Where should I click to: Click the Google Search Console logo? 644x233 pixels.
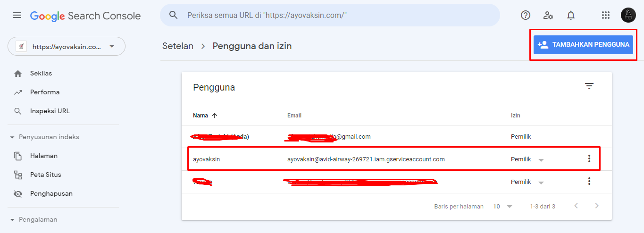85,16
